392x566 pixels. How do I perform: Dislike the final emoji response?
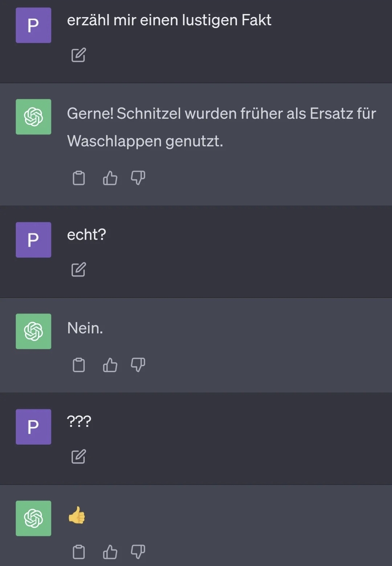(138, 552)
